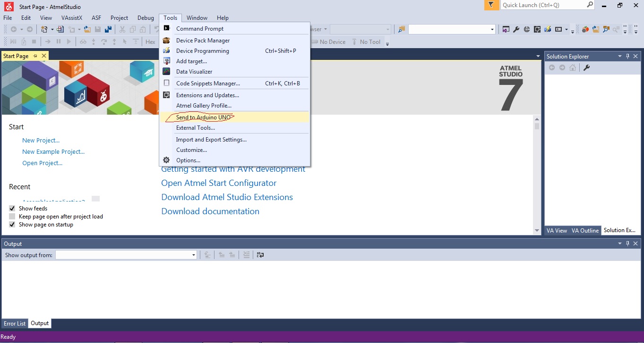Viewport: 644px width, 343px height.
Task: Click the No Device indicator
Action: [x=329, y=42]
